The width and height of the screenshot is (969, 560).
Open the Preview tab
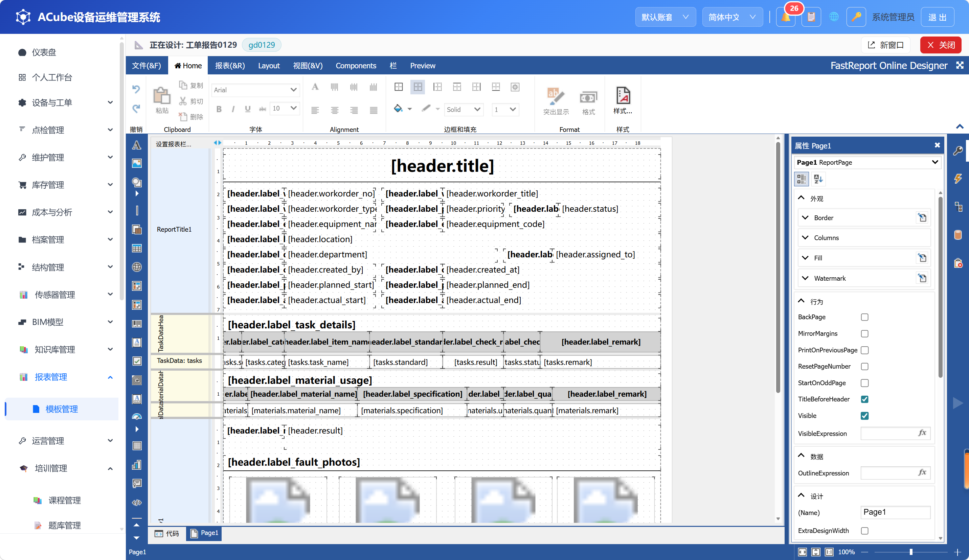pyautogui.click(x=423, y=66)
